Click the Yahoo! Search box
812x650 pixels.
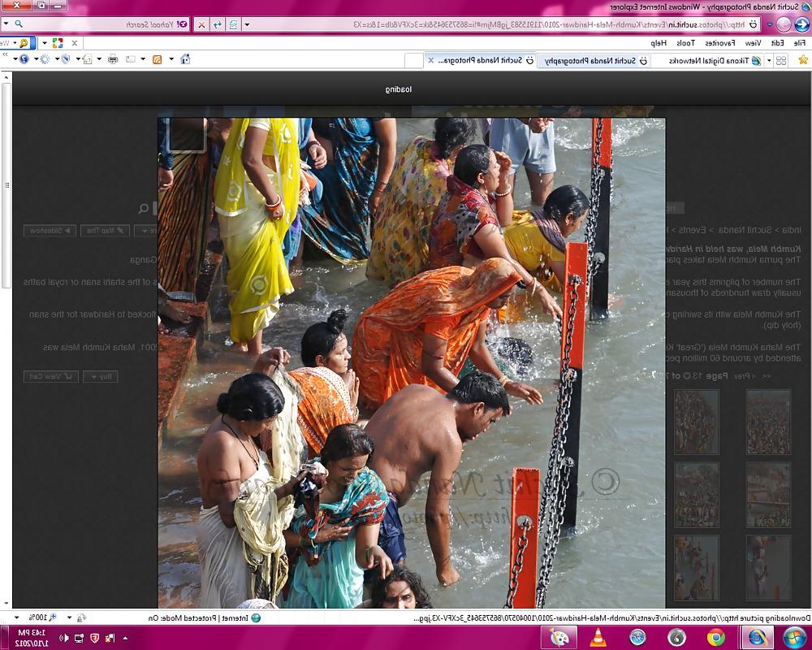(x=106, y=24)
